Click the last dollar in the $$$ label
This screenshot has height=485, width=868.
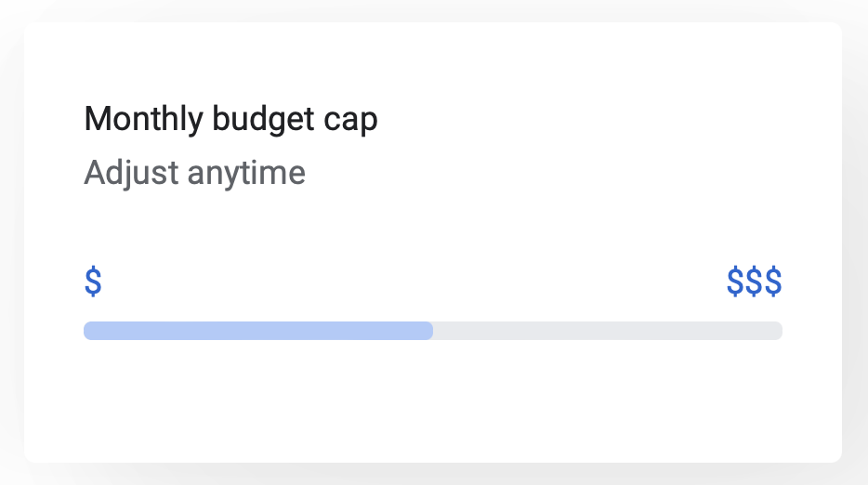pos(773,282)
